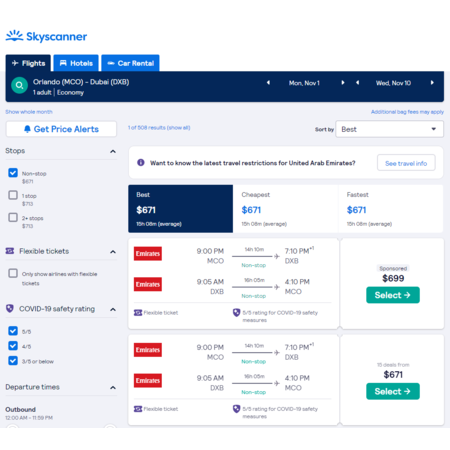Click the green search magnifier icon
The image size is (450, 450).
point(19,85)
